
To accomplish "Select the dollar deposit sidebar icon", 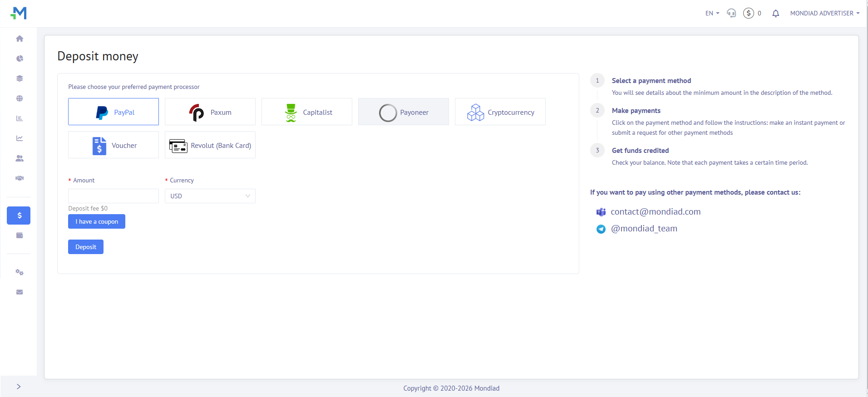I will tap(19, 216).
